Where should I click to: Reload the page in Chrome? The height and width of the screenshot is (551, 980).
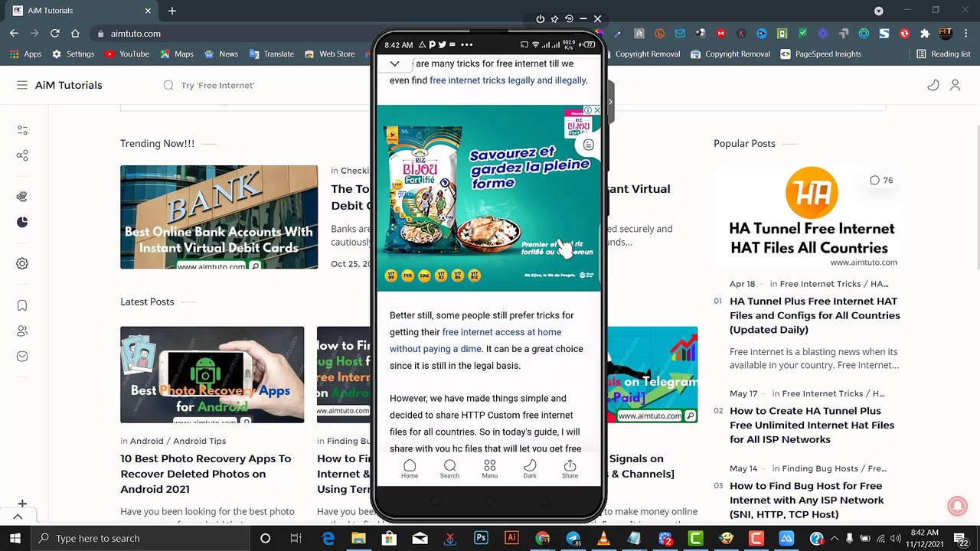(x=54, y=33)
